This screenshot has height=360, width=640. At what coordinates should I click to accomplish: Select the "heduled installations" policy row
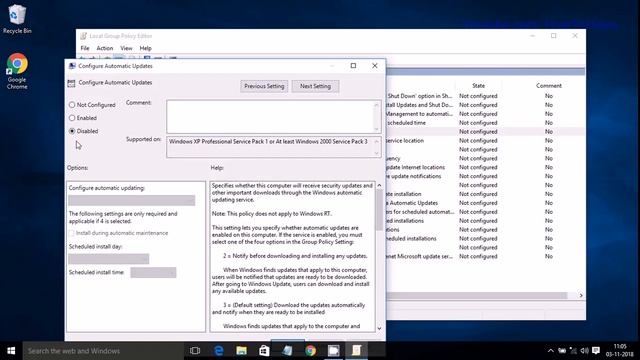click(485, 238)
